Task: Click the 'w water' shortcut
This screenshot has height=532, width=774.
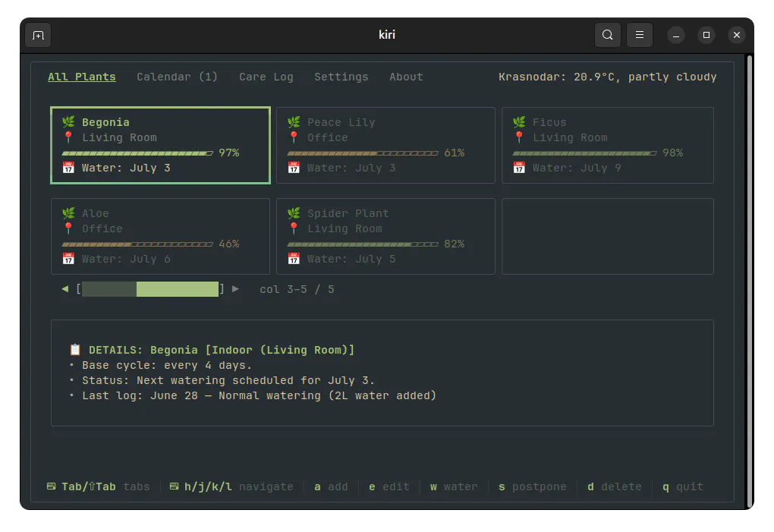Action: coord(454,486)
